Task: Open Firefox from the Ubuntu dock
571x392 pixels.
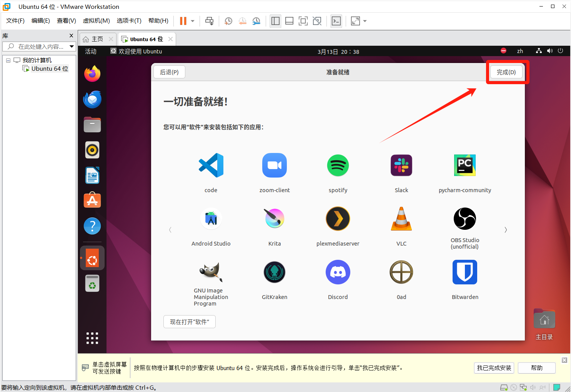Action: [92, 74]
